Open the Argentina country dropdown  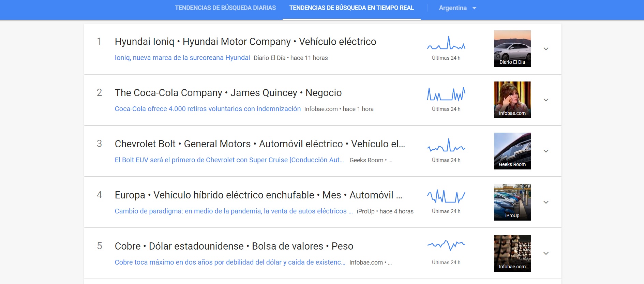[x=458, y=8]
